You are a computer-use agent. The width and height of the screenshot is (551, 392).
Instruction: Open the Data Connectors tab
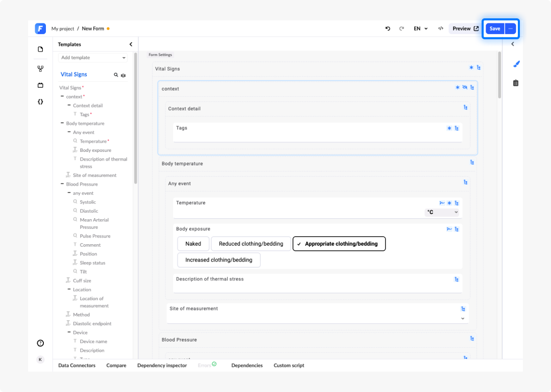tap(77, 365)
